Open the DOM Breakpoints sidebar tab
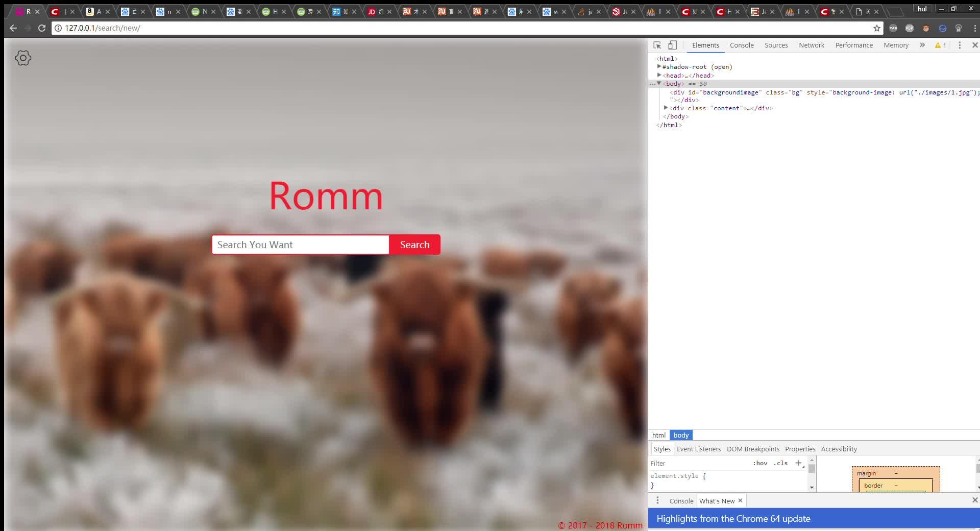 753,449
